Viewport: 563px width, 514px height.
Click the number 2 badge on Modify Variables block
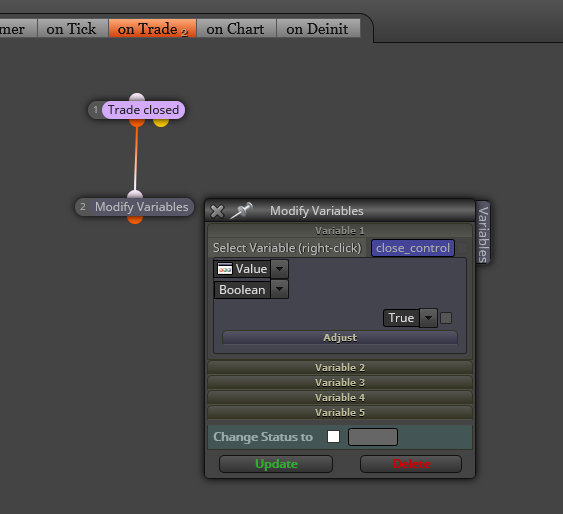coord(83,207)
